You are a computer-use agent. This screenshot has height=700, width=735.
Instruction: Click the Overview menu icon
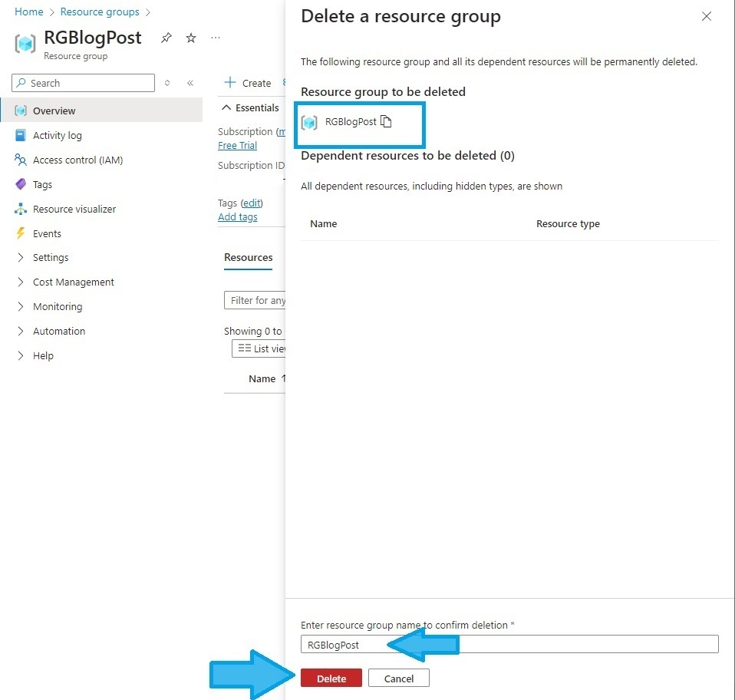21,111
